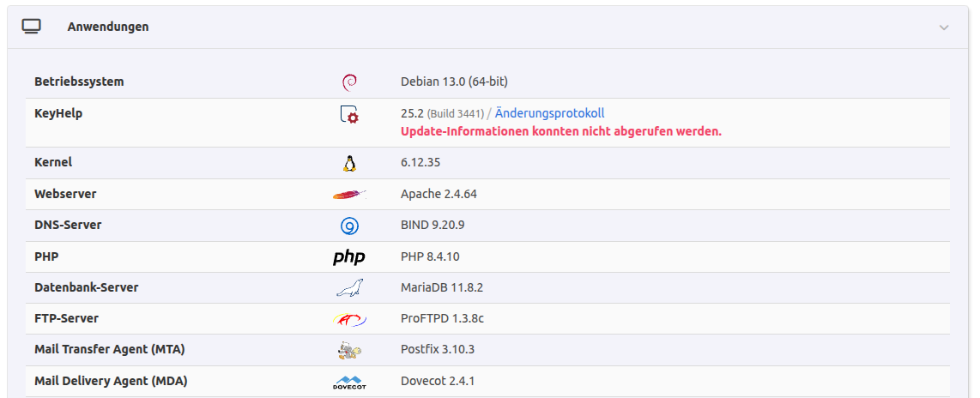980x398 pixels.
Task: Click the monitor icon beside Anwendungen
Action: click(x=31, y=27)
